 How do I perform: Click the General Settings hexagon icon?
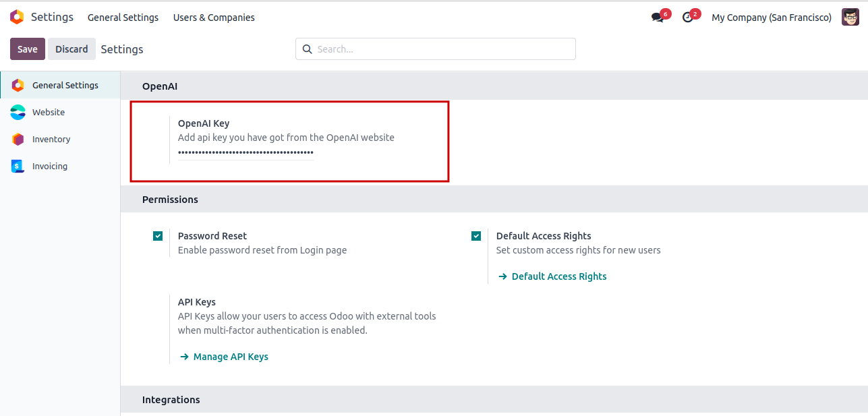[x=18, y=86]
